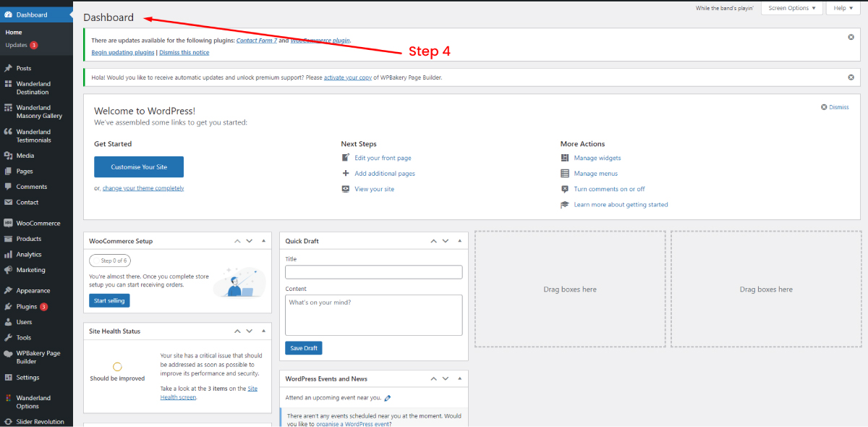
Task: Open the Screen Options dropdown
Action: click(792, 8)
